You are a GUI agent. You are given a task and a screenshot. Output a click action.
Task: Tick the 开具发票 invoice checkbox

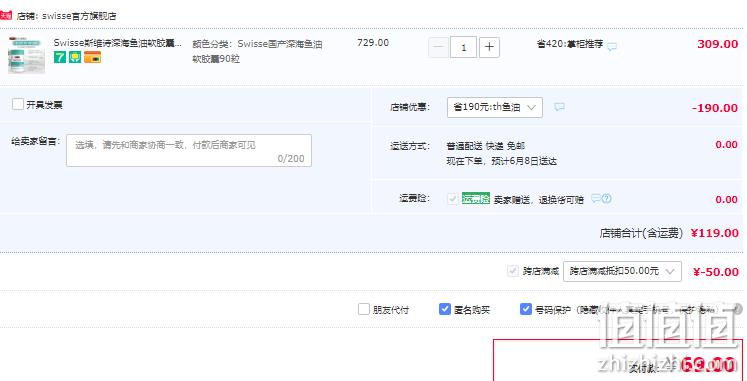(18, 104)
